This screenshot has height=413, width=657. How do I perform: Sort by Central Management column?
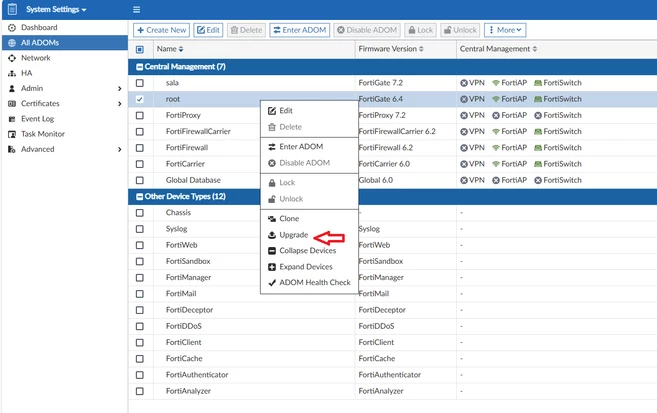click(x=498, y=49)
